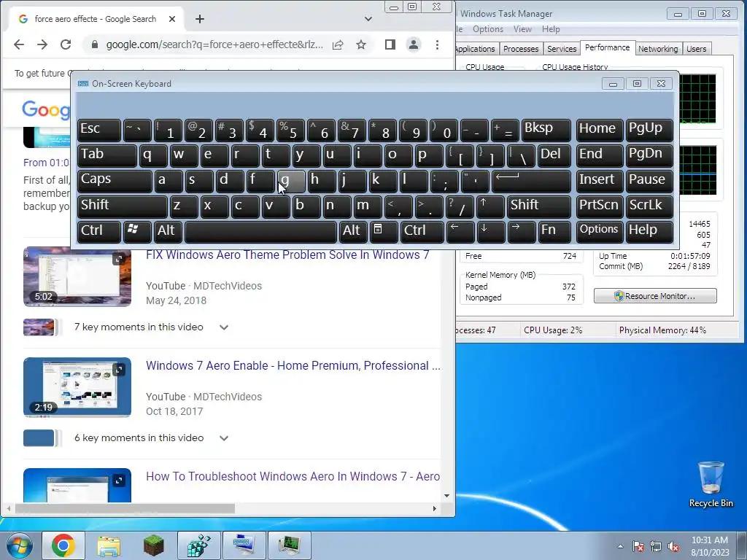Toggle Fn key on On-Screen Keyboard
Screen dimensions: 747x560
tap(554, 231)
